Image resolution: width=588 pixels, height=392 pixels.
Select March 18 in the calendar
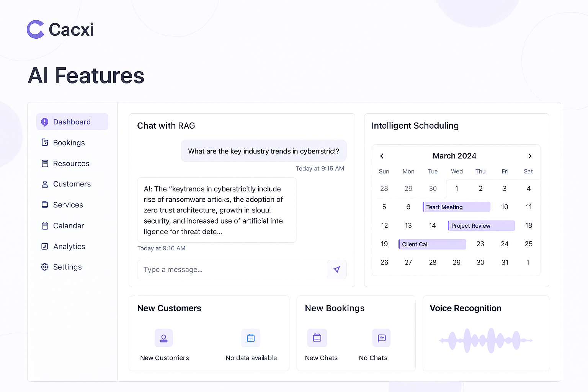[529, 225]
